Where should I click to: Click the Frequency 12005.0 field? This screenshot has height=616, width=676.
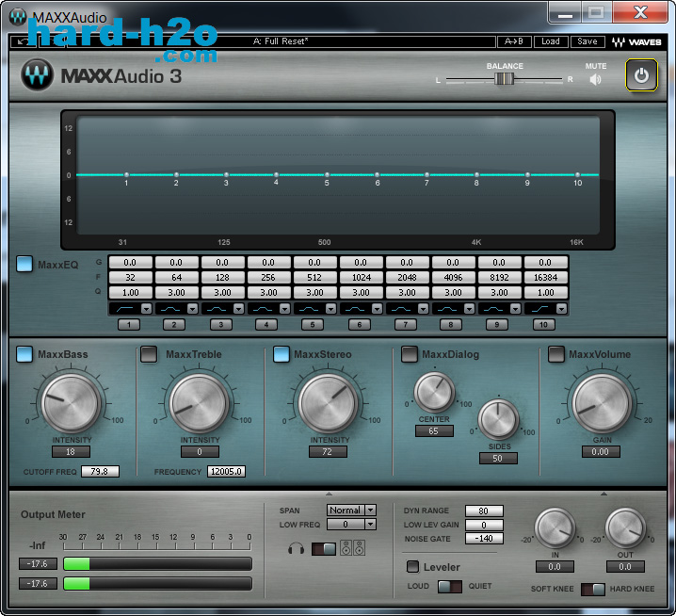[x=226, y=472]
